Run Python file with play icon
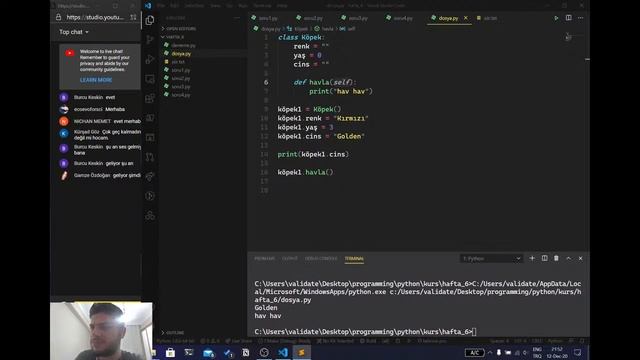The image size is (640, 360). (556, 18)
